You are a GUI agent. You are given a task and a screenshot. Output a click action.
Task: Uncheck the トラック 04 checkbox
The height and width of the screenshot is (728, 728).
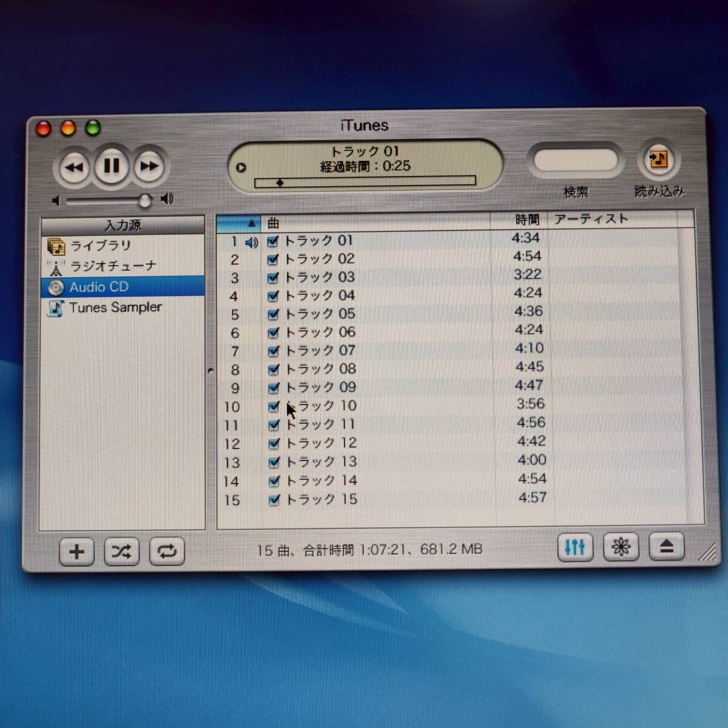tap(273, 296)
